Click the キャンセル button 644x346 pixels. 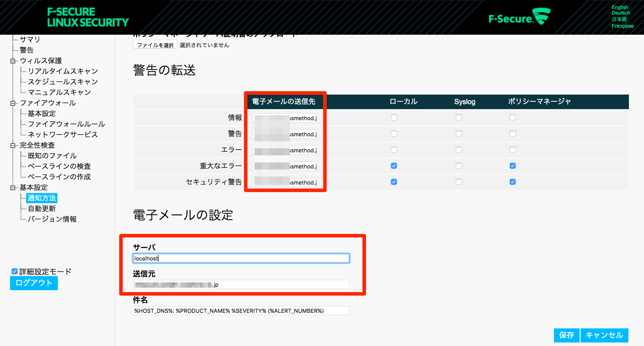click(604, 335)
